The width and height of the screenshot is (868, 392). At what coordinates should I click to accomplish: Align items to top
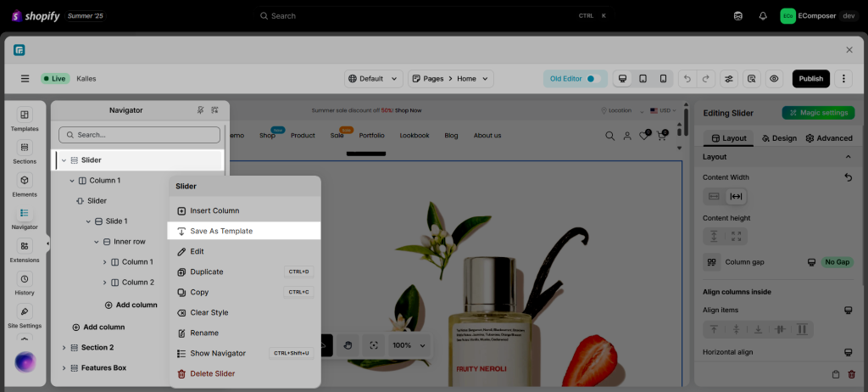click(x=714, y=329)
